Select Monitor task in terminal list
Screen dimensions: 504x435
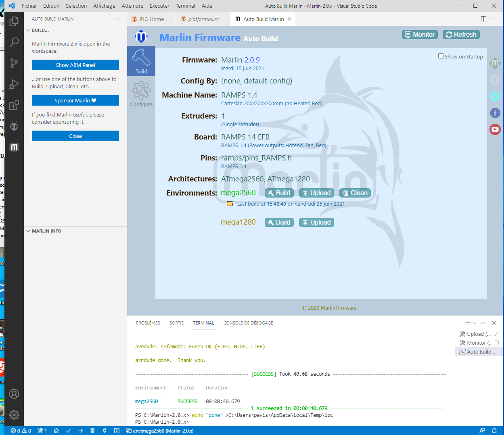point(479,343)
